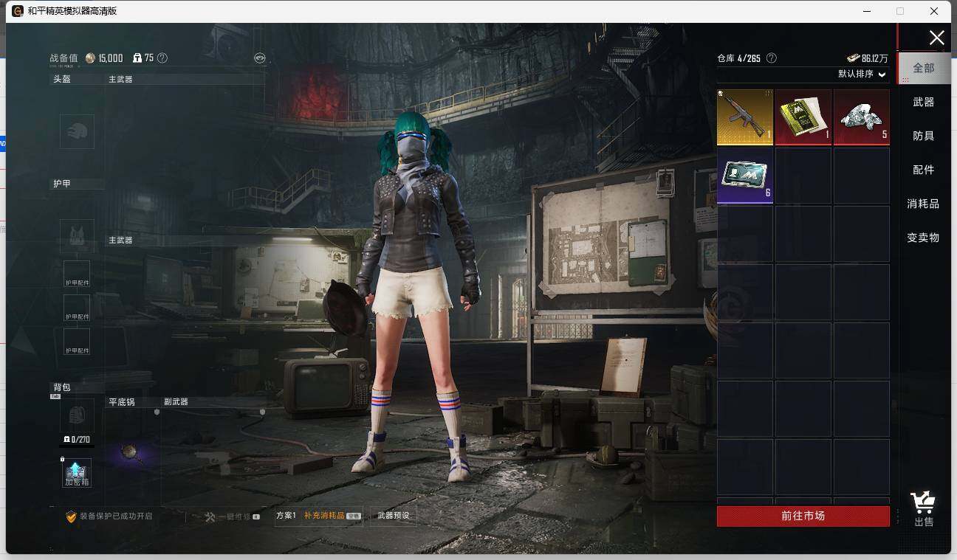Image resolution: width=957 pixels, height=560 pixels.
Task: Click the help icon beside 战备值 75
Action: pos(162,58)
